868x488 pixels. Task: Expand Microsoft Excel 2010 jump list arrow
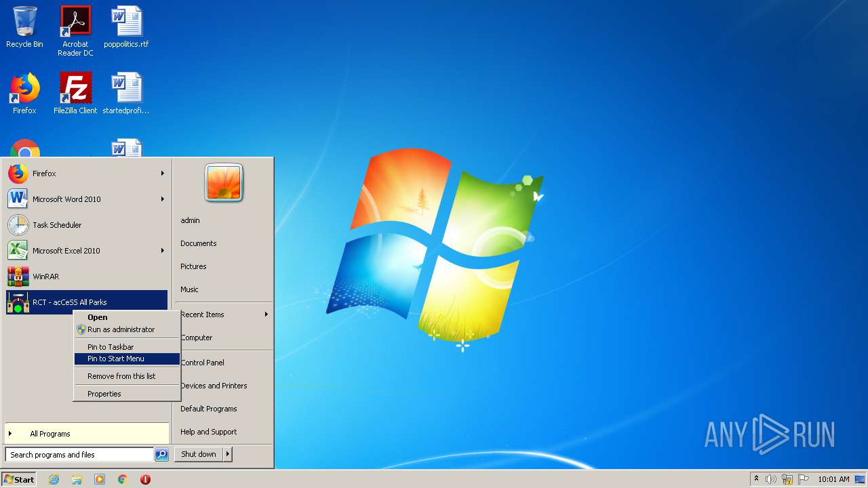[x=163, y=251]
